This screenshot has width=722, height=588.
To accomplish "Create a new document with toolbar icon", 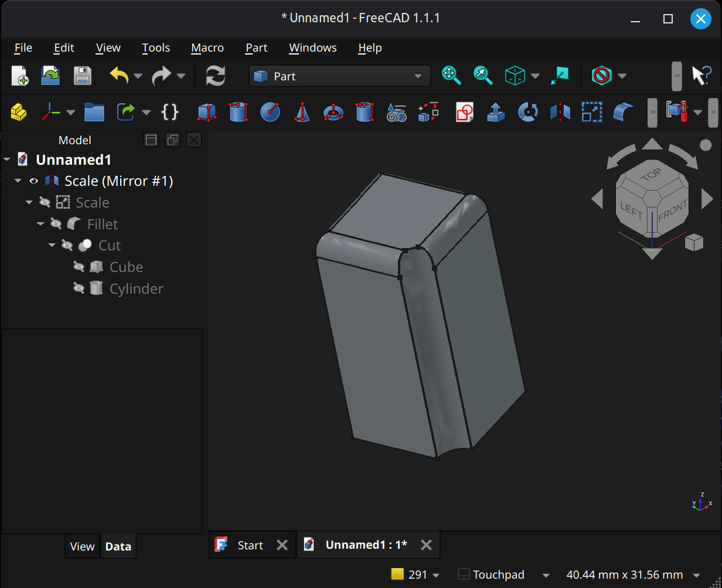I will (20, 76).
